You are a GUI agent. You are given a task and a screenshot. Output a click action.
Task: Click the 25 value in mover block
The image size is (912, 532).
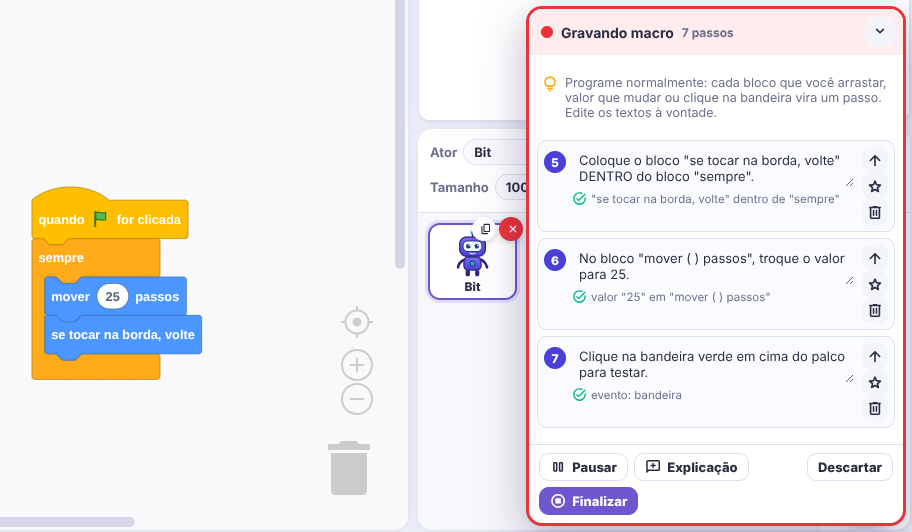click(112, 297)
